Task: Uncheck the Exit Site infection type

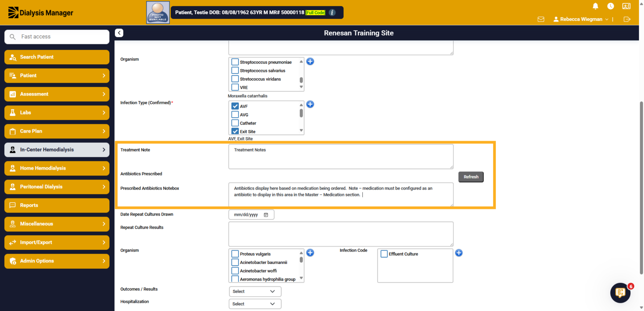Action: click(x=235, y=131)
